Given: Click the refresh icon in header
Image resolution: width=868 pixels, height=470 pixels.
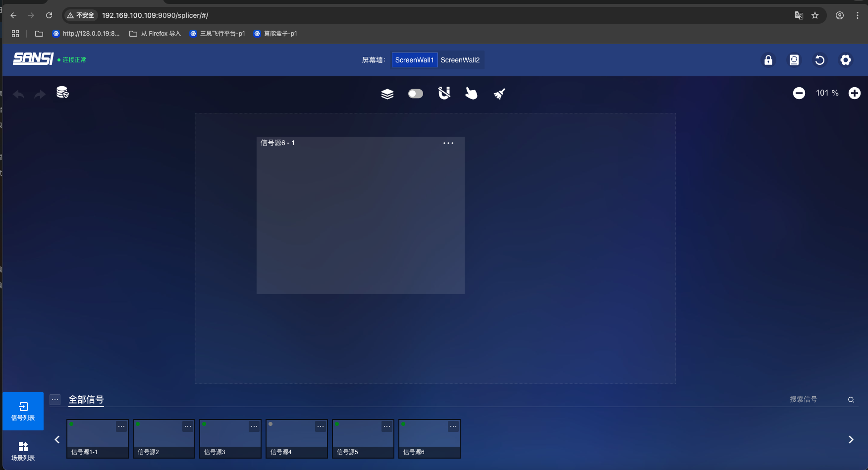Looking at the screenshot, I should coord(820,60).
